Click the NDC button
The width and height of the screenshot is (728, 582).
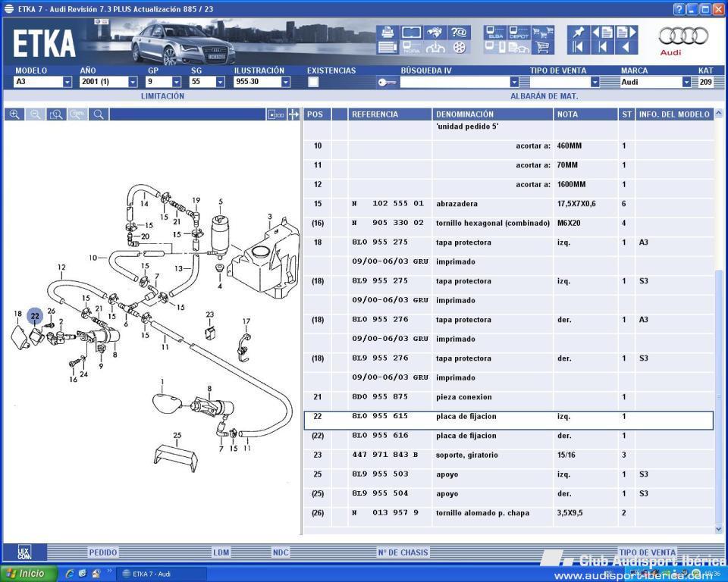(281, 552)
